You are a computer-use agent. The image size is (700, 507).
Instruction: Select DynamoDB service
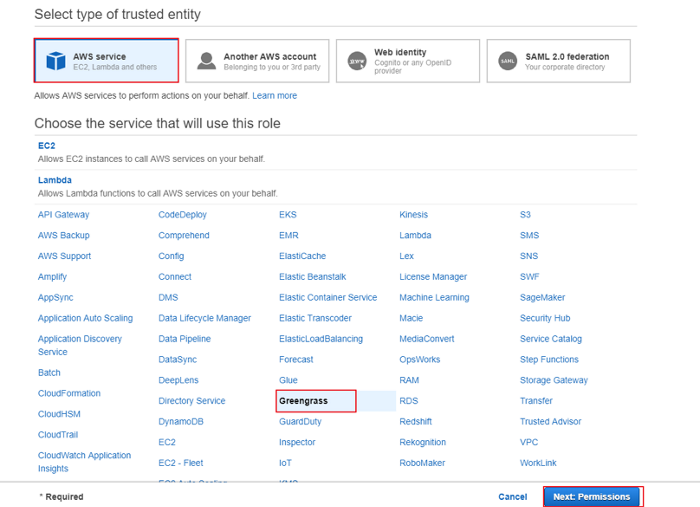click(x=181, y=421)
